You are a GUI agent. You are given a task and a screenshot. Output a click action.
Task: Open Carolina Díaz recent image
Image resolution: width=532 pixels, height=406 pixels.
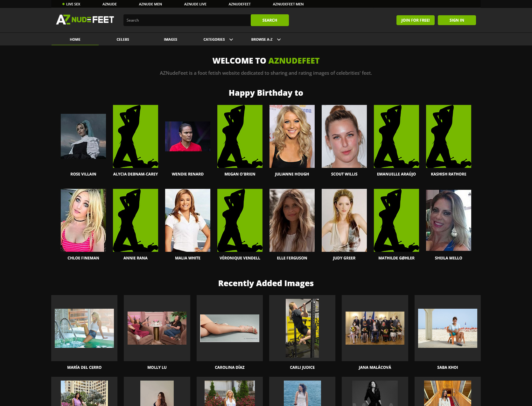(230, 328)
